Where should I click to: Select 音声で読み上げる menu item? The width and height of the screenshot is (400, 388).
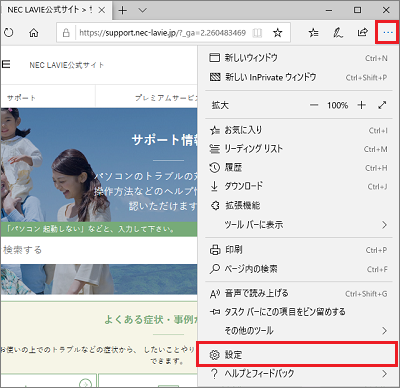[297, 294]
